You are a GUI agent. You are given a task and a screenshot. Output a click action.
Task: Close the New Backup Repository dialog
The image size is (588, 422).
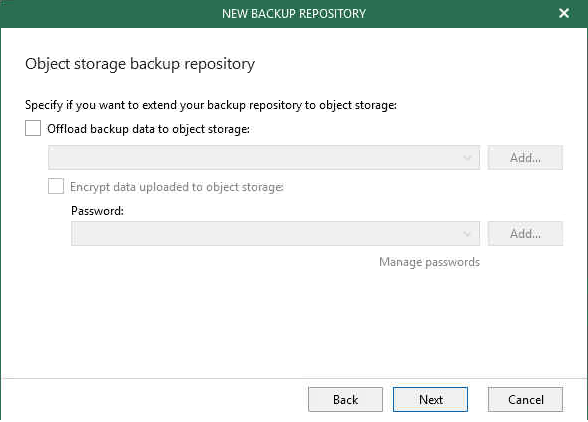[x=564, y=14]
